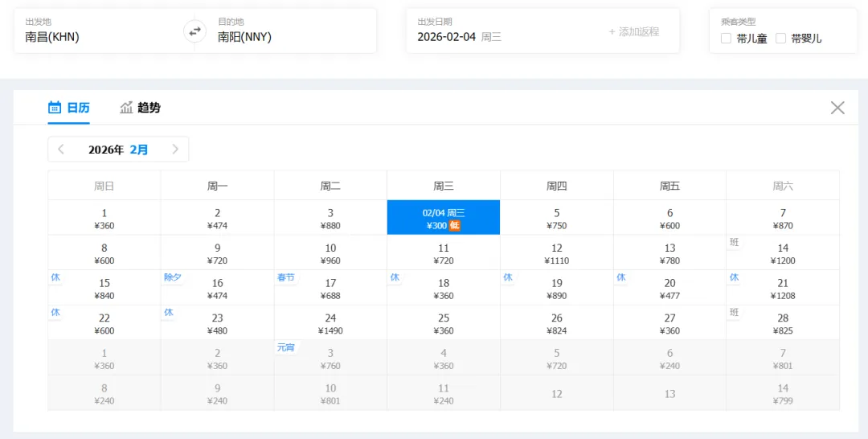Select March 5 priced ¥720
The height and width of the screenshot is (439, 868).
(x=557, y=358)
